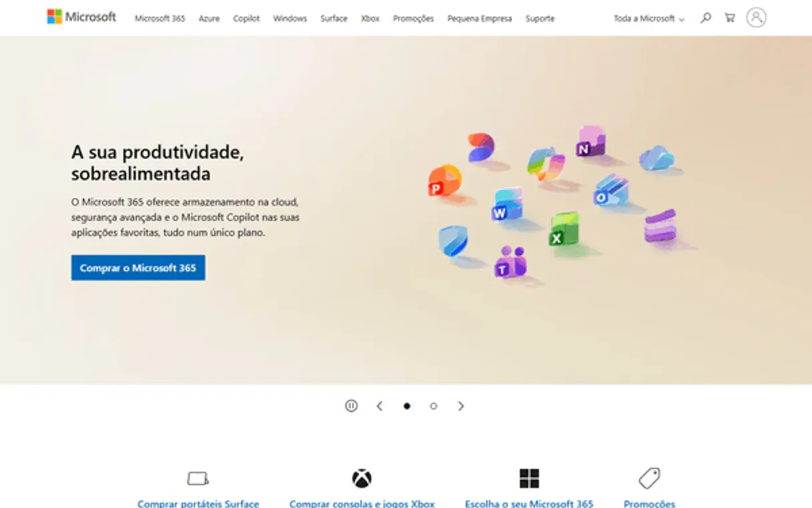Click the Xbox sphere icon
This screenshot has width=812, height=508.
[361, 477]
